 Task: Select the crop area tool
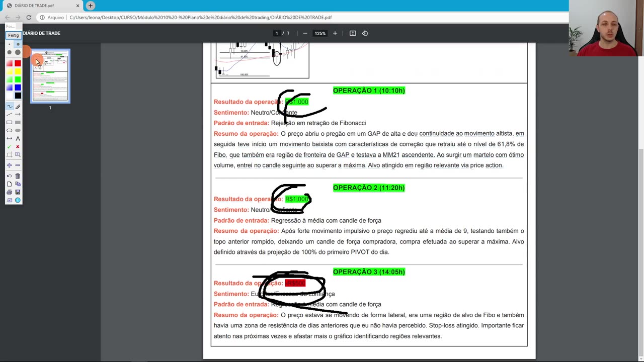pos(9,154)
